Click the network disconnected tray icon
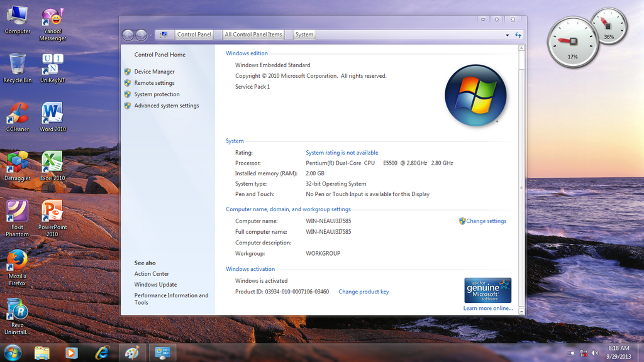This screenshot has height=362, width=644. pyautogui.click(x=583, y=353)
